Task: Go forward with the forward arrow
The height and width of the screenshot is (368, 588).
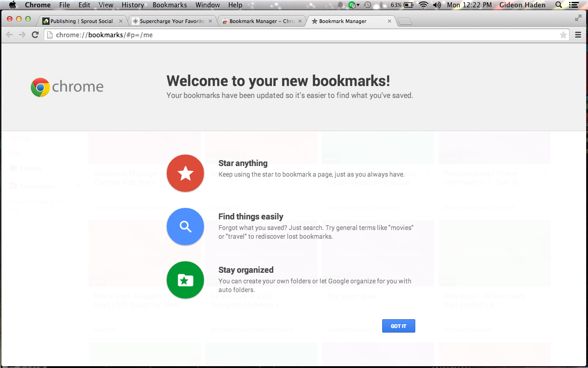Action: [x=22, y=35]
